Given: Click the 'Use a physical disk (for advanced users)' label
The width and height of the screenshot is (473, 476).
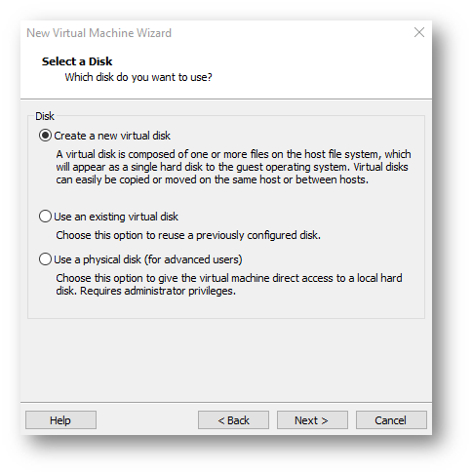Looking at the screenshot, I should pos(148,259).
